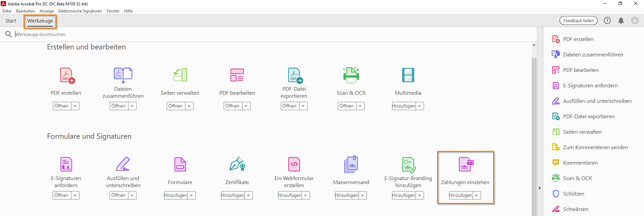Click the Ein Webformular erstellen icon
Screen dimensions: 644x216
point(294,164)
